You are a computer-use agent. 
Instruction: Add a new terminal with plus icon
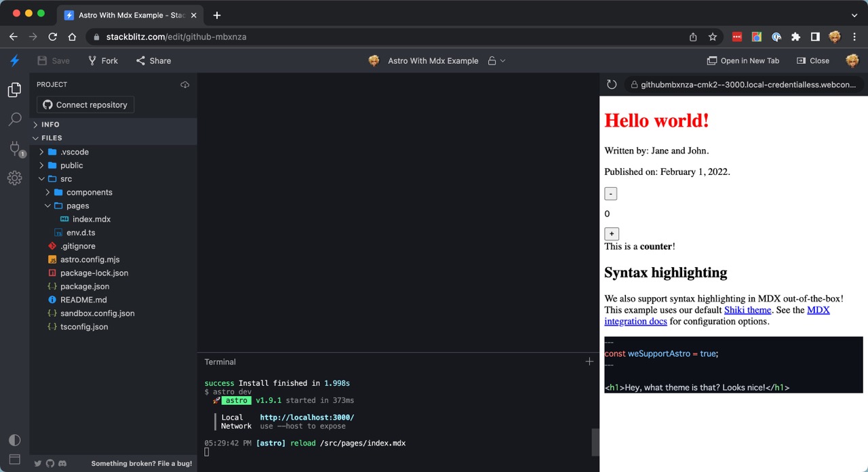coord(589,362)
